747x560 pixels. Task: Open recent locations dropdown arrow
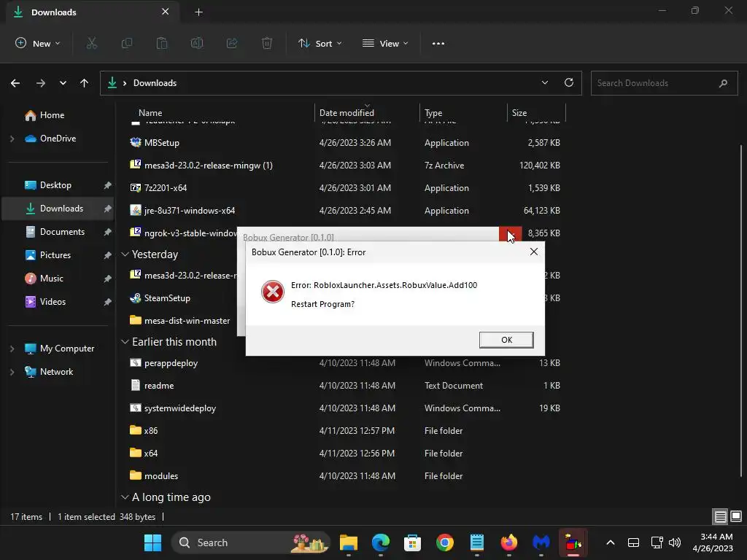pyautogui.click(x=63, y=83)
